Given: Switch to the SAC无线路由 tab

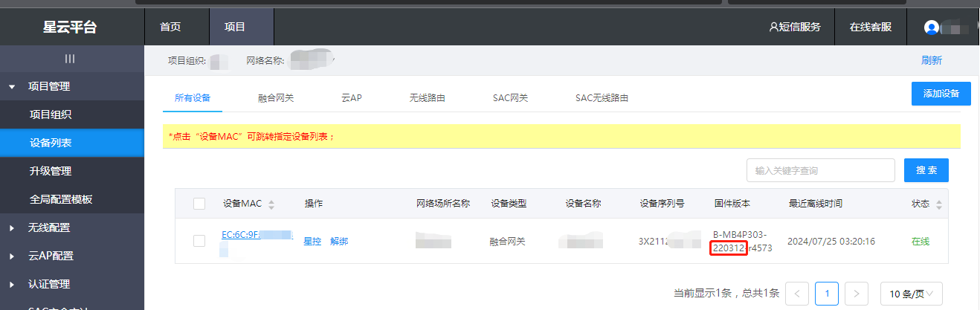Looking at the screenshot, I should [602, 98].
